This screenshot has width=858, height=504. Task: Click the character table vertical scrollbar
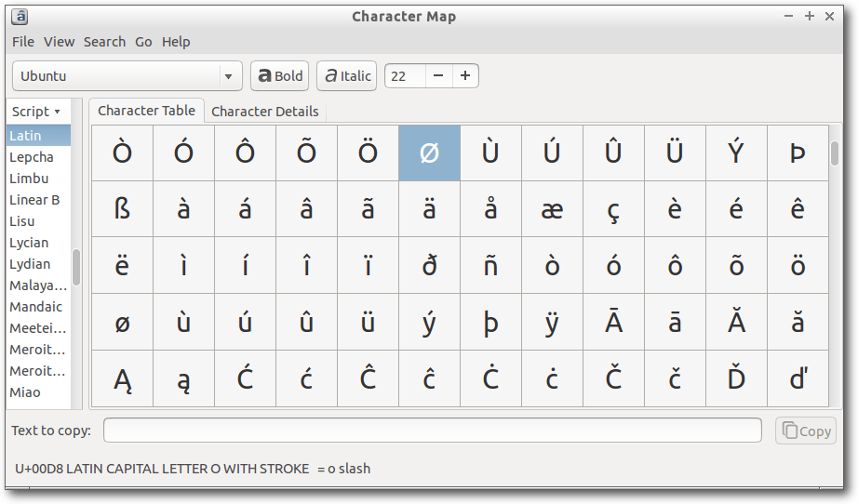click(x=835, y=153)
